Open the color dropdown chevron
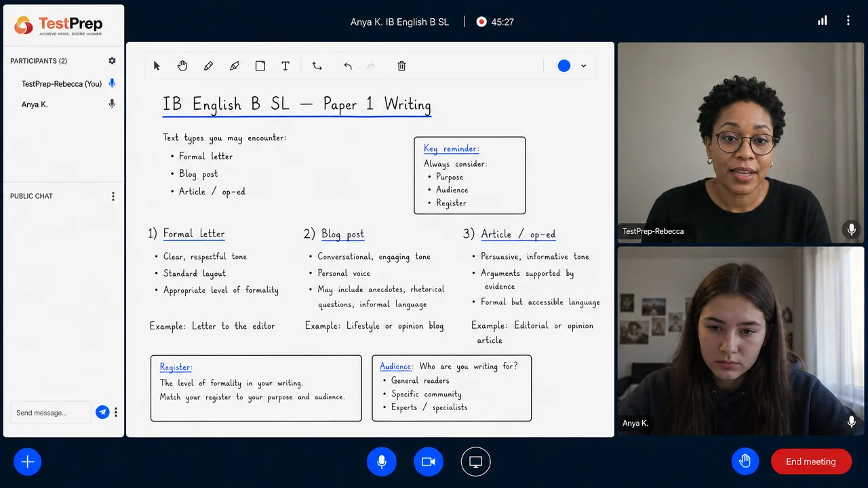 [x=583, y=66]
